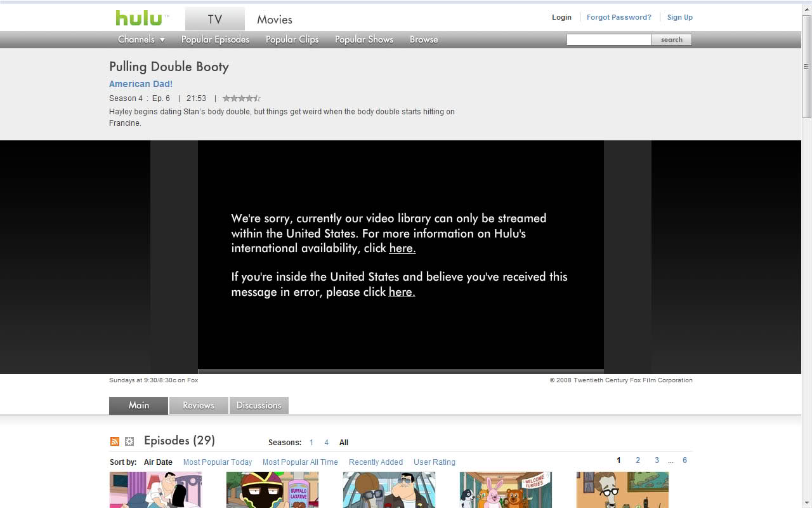Image resolution: width=812 pixels, height=508 pixels.
Task: Focus the search input field
Action: coord(609,39)
